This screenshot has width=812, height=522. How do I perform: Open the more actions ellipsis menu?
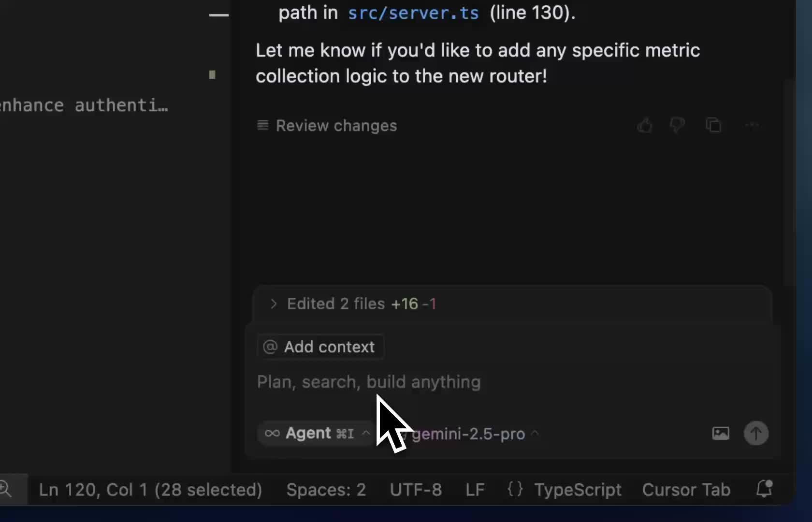(752, 126)
